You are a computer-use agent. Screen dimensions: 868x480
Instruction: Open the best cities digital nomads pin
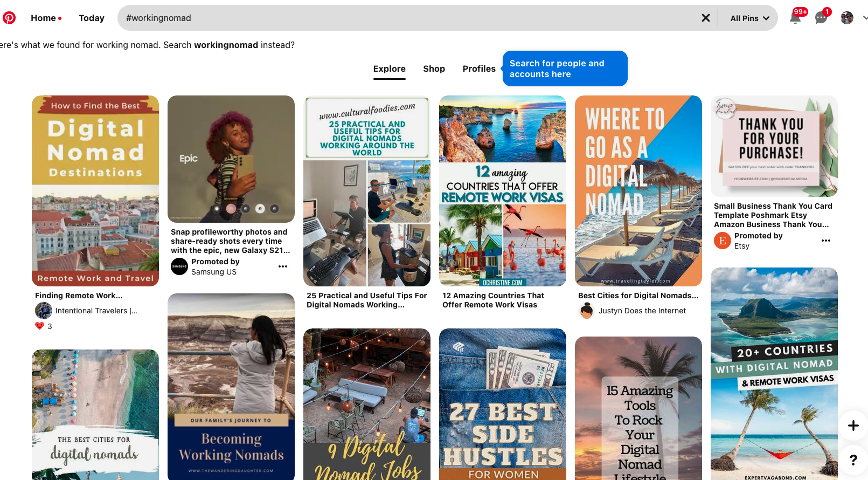click(x=95, y=415)
